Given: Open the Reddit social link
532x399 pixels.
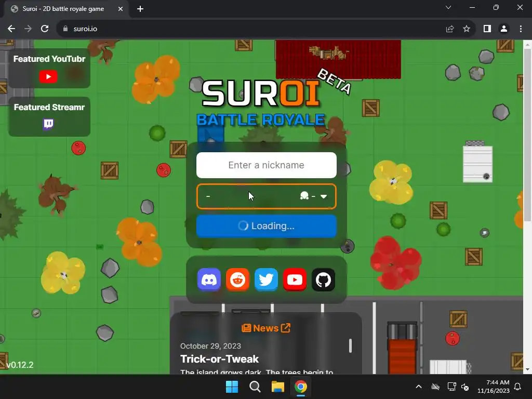Looking at the screenshot, I should [x=237, y=280].
